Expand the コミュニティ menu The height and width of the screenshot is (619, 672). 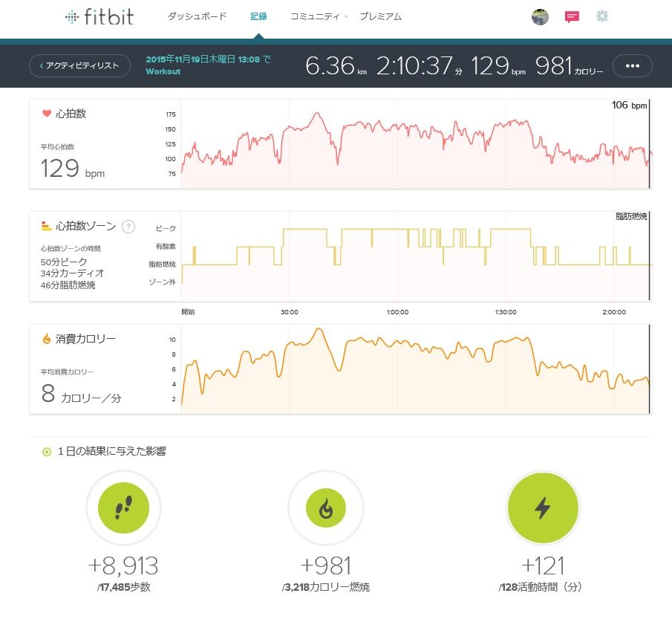pyautogui.click(x=319, y=16)
